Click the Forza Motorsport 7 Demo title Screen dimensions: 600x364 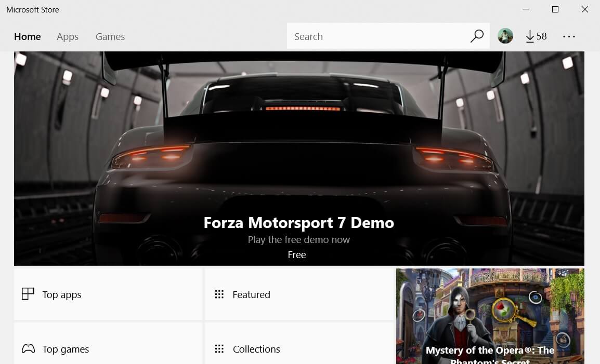point(299,223)
